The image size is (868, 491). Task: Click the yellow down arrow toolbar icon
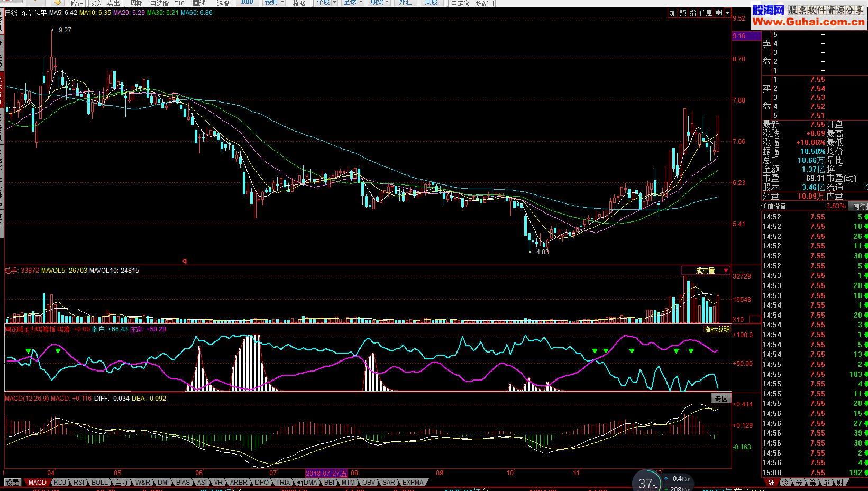pyautogui.click(x=57, y=2)
